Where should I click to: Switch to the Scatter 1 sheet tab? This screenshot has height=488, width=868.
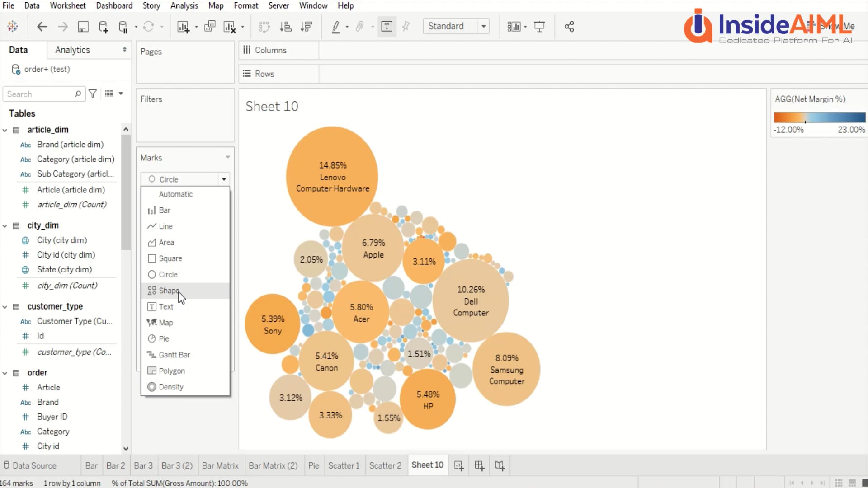[x=344, y=465]
